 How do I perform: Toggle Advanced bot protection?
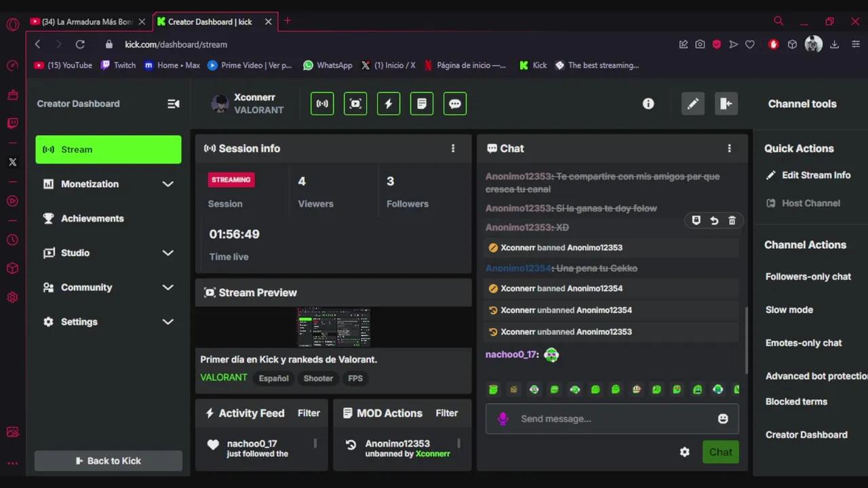[816, 376]
